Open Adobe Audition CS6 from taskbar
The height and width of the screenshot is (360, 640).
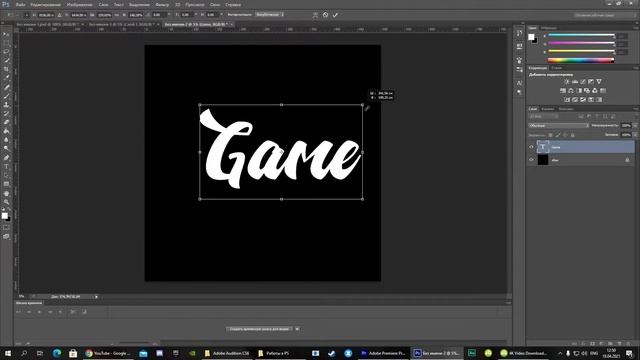pyautogui.click(x=227, y=353)
